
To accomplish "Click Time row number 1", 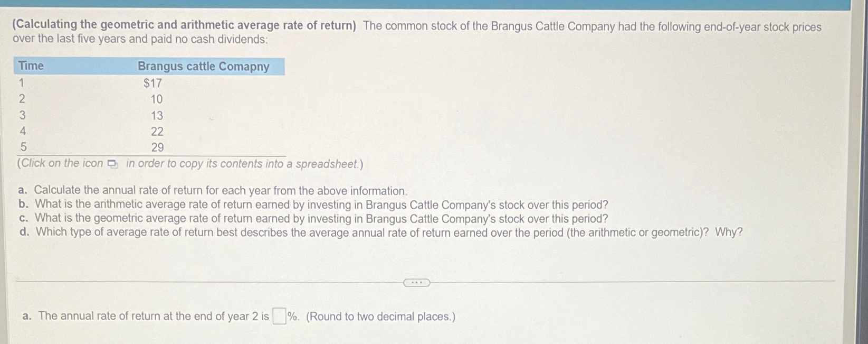I will (x=22, y=83).
